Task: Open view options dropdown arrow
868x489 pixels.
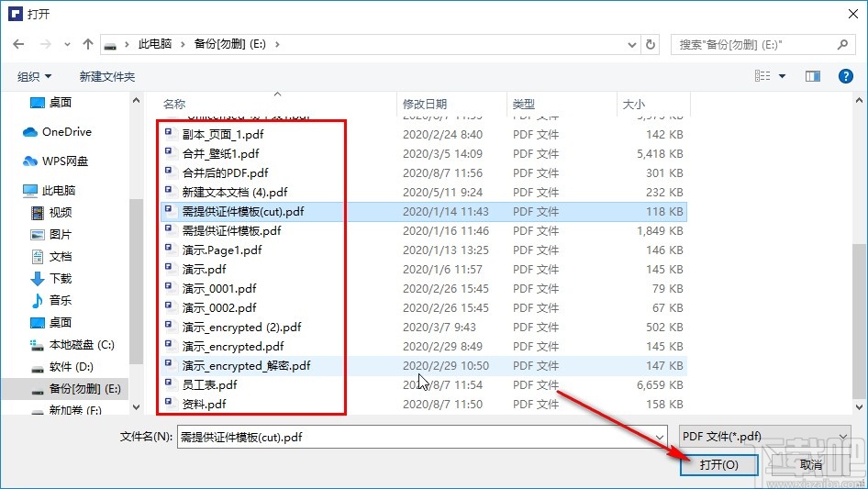Action: (x=782, y=76)
